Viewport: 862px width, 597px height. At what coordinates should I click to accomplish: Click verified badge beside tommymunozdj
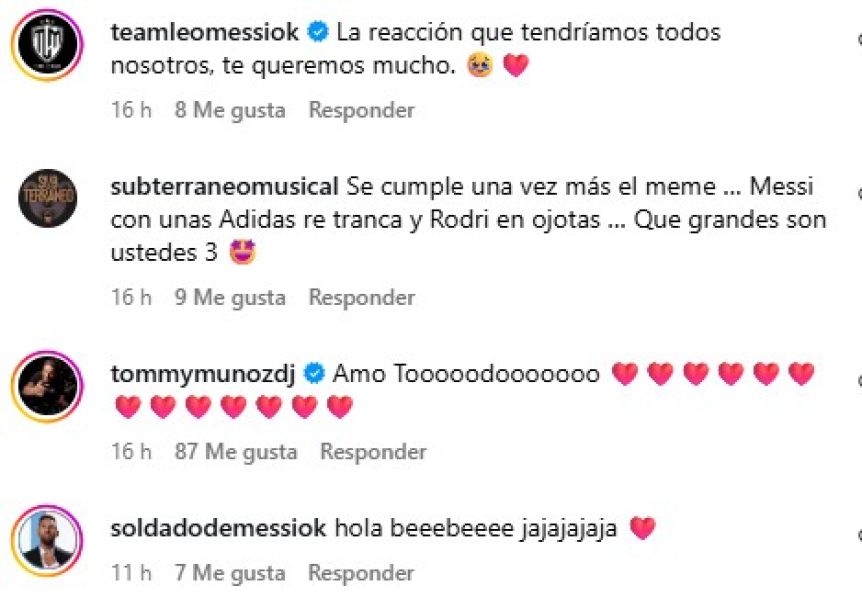[314, 374]
